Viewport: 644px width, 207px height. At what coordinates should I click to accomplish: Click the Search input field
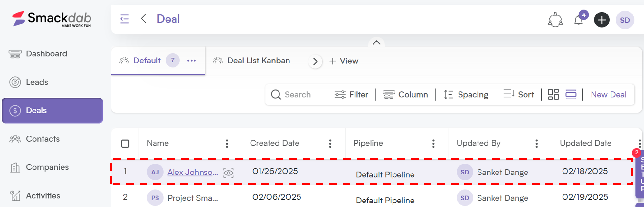coord(297,95)
